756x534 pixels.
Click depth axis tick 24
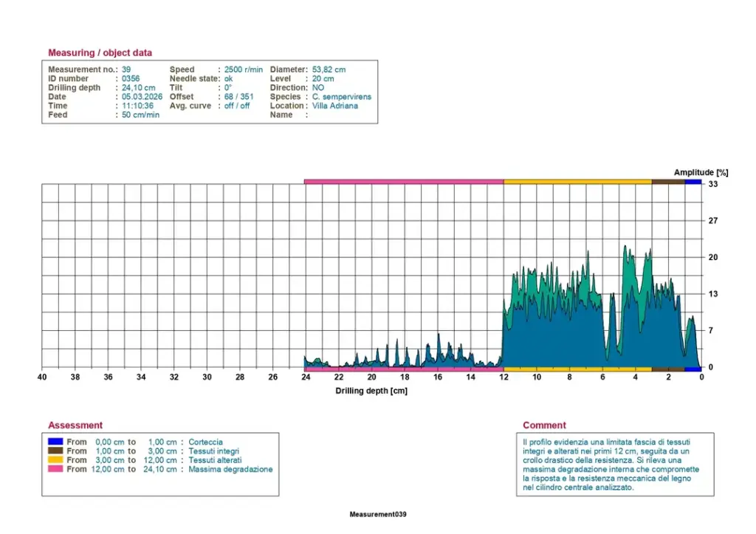click(x=306, y=377)
